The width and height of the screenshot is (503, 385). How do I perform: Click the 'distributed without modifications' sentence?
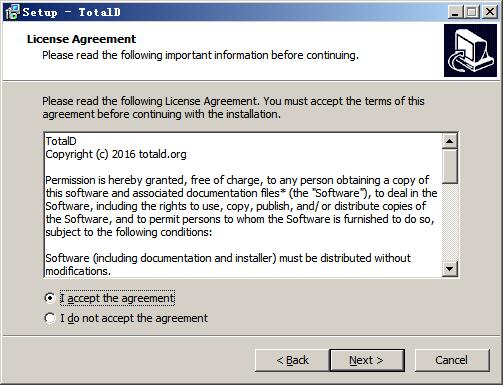[x=228, y=265]
